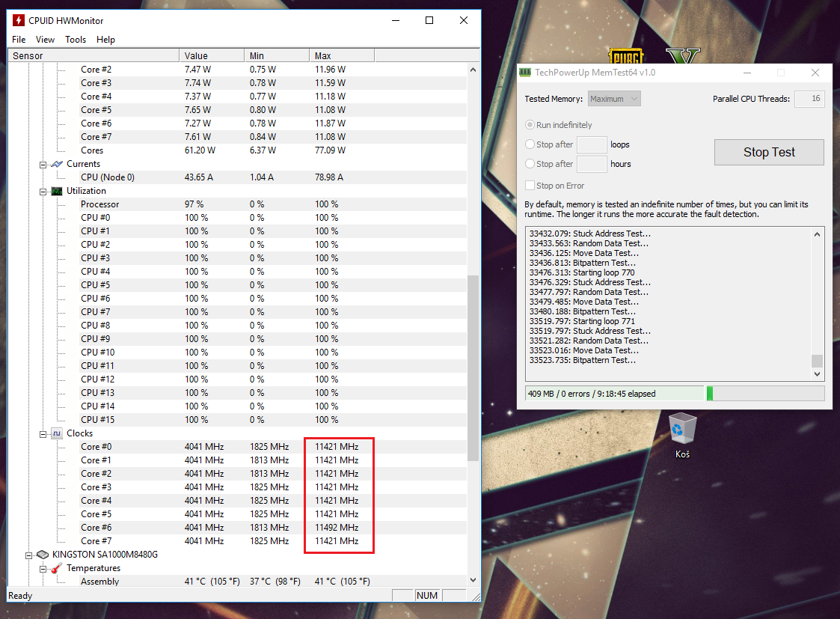Click HWMonitor scrollbar down arrow
This screenshot has width=840, height=619.
coord(473,580)
